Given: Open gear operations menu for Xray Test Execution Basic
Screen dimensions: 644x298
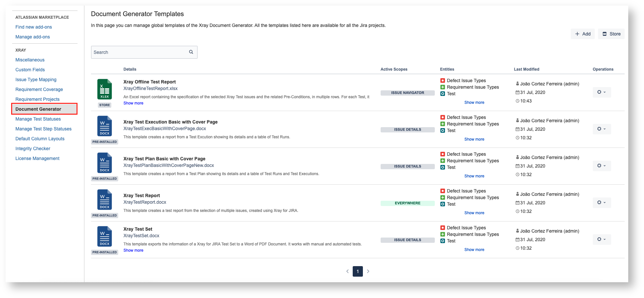Looking at the screenshot, I should point(602,129).
